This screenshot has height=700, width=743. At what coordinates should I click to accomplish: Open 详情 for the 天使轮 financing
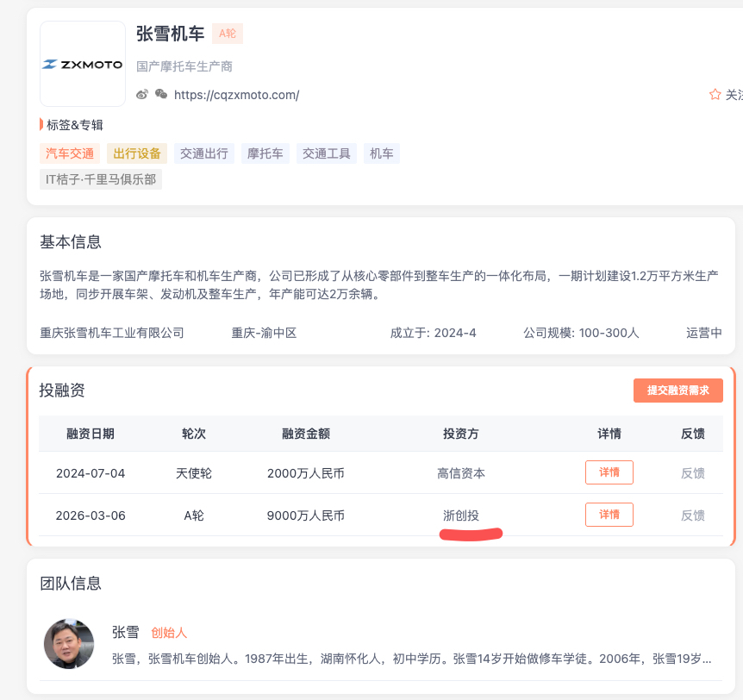[x=609, y=472]
